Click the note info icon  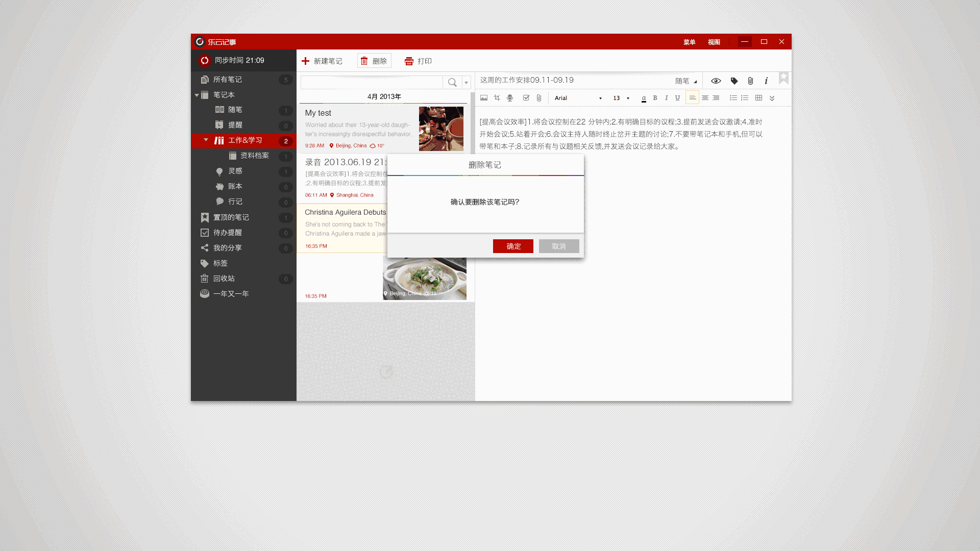[x=766, y=81]
